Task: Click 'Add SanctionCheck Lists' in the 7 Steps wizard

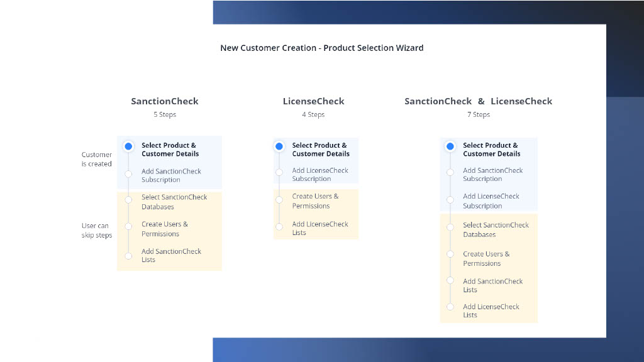Action: click(x=493, y=285)
